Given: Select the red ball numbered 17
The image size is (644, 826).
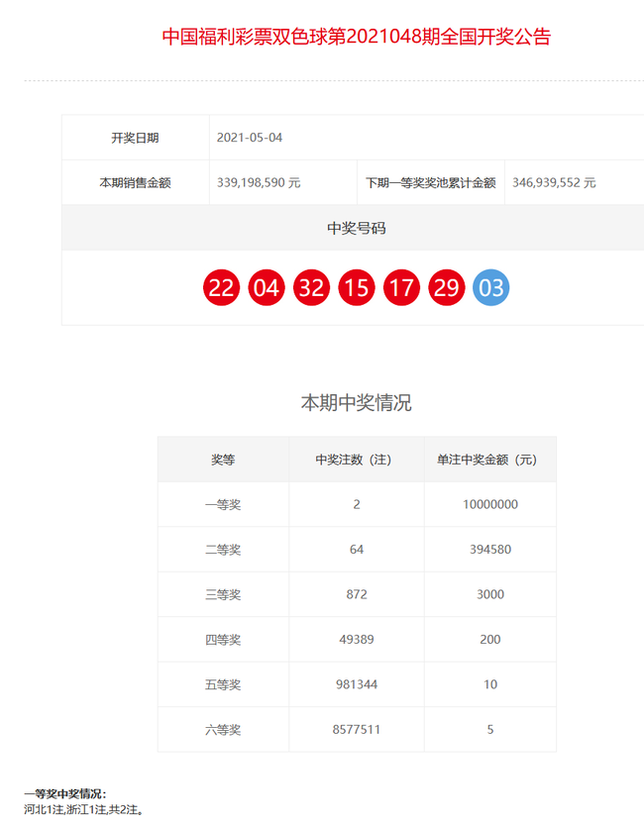Looking at the screenshot, I should tap(401, 288).
